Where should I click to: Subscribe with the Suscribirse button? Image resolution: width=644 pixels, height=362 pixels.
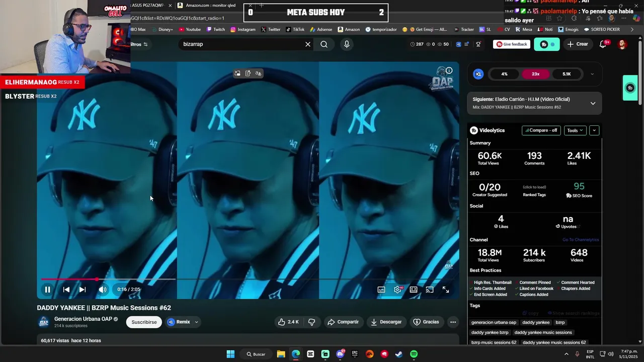[x=144, y=322]
